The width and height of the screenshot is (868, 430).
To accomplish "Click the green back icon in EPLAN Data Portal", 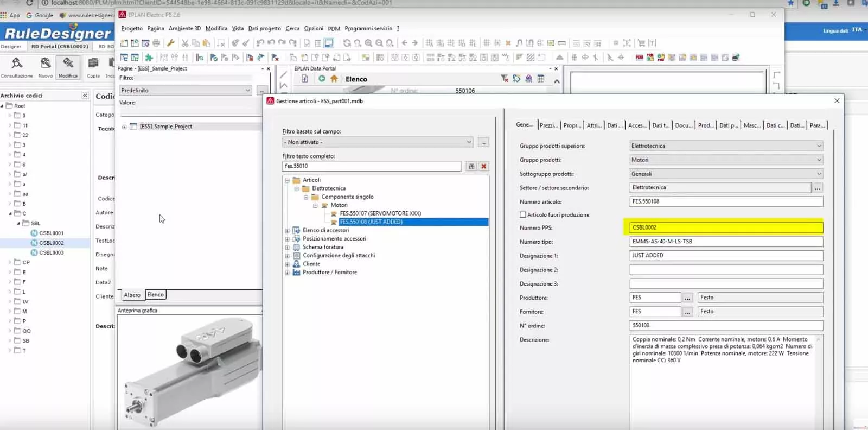I will [x=322, y=79].
